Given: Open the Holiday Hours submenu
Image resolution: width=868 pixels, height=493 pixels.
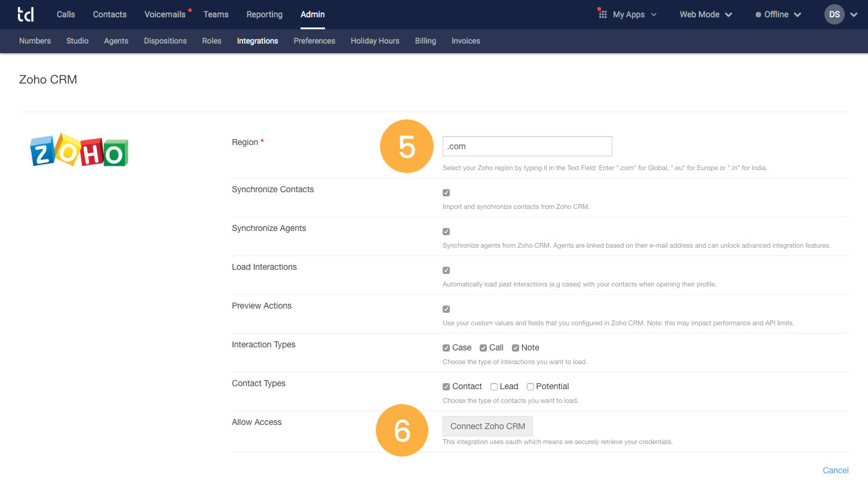Looking at the screenshot, I should (375, 41).
